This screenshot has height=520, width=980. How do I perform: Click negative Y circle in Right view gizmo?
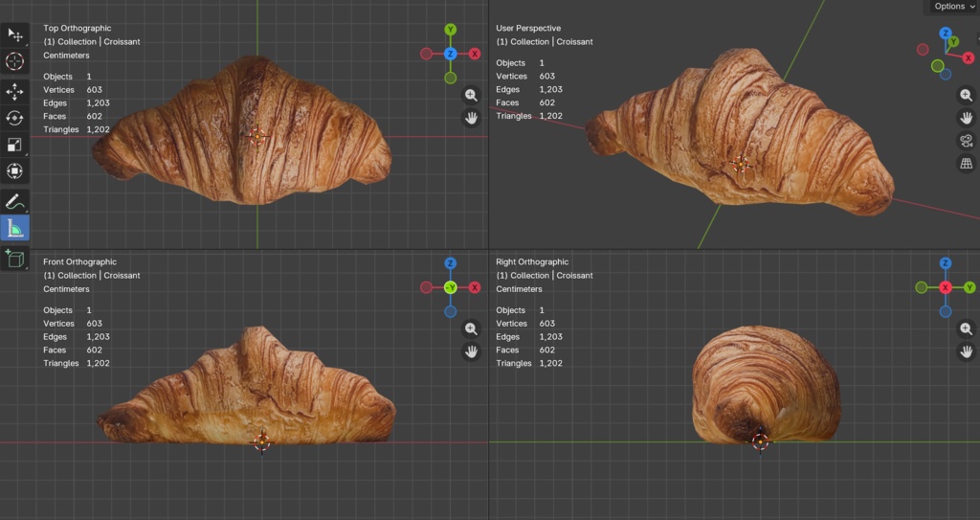tap(922, 288)
